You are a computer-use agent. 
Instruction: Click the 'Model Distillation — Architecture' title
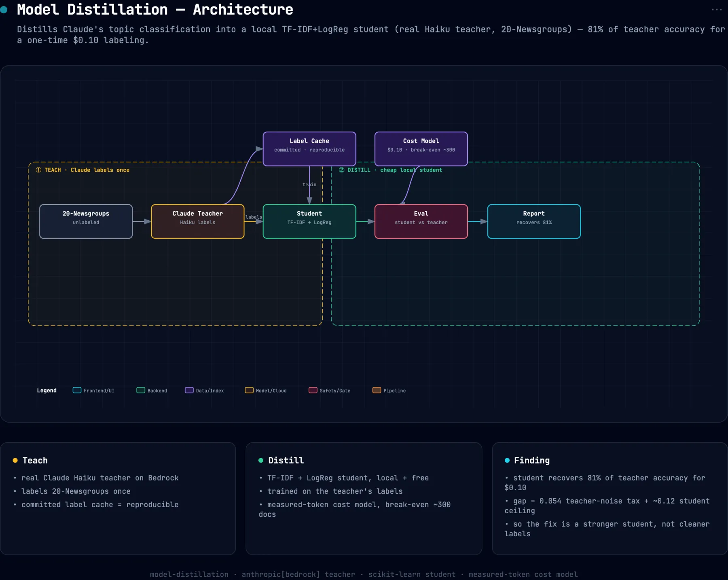click(155, 9)
